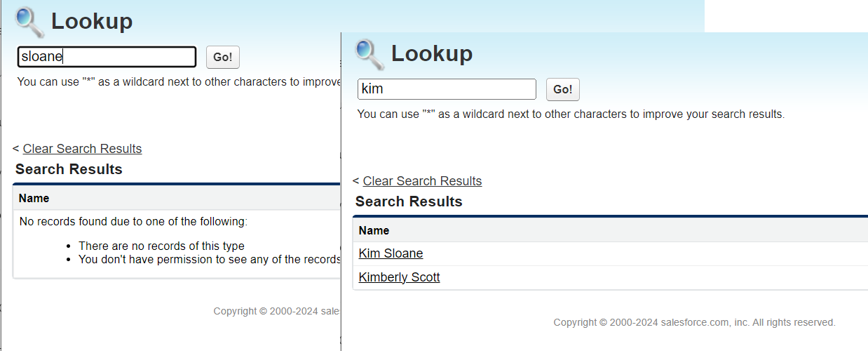Click the Lookup heading above the kim search
Screen dimensions: 868x351
(x=432, y=53)
